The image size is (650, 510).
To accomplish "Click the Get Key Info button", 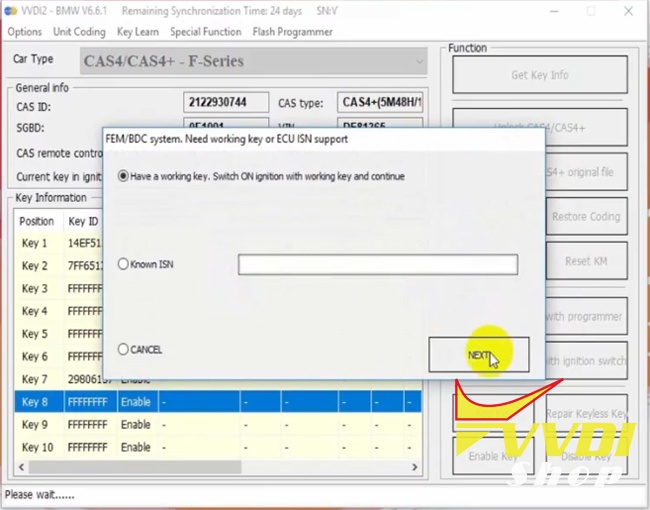I will tap(540, 75).
